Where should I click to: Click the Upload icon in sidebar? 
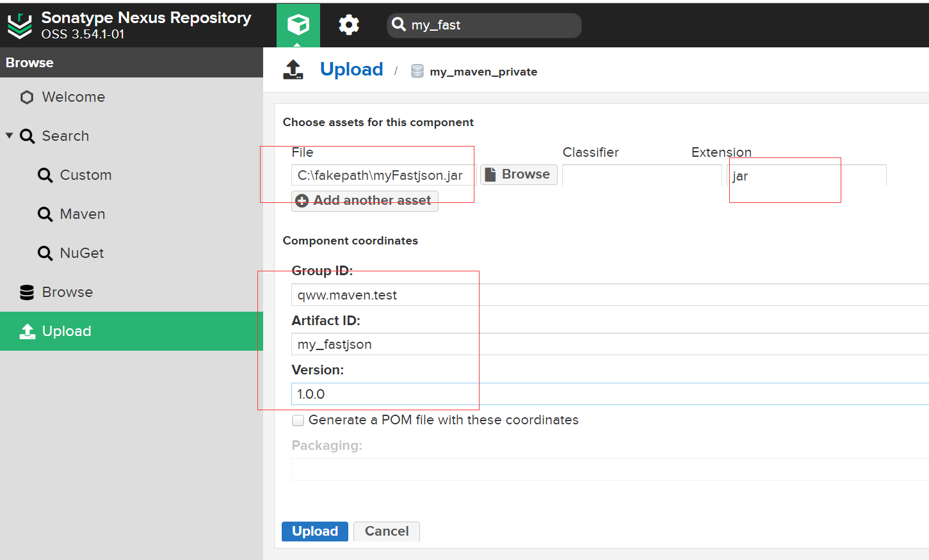click(28, 331)
